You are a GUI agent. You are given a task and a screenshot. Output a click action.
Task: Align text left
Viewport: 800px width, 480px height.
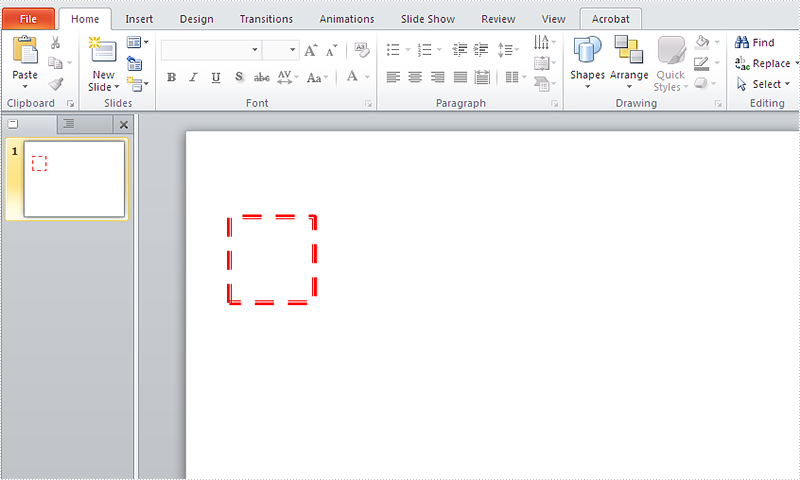click(x=393, y=77)
